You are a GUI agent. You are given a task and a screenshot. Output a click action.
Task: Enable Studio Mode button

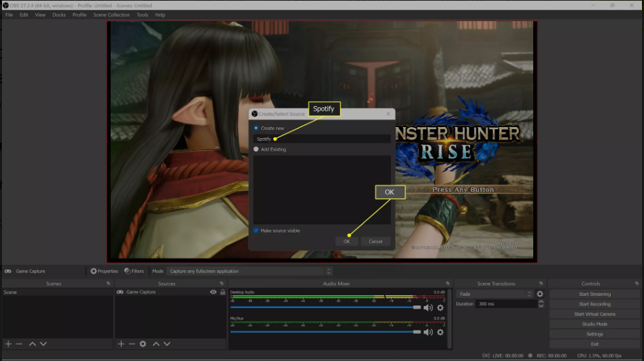point(594,324)
